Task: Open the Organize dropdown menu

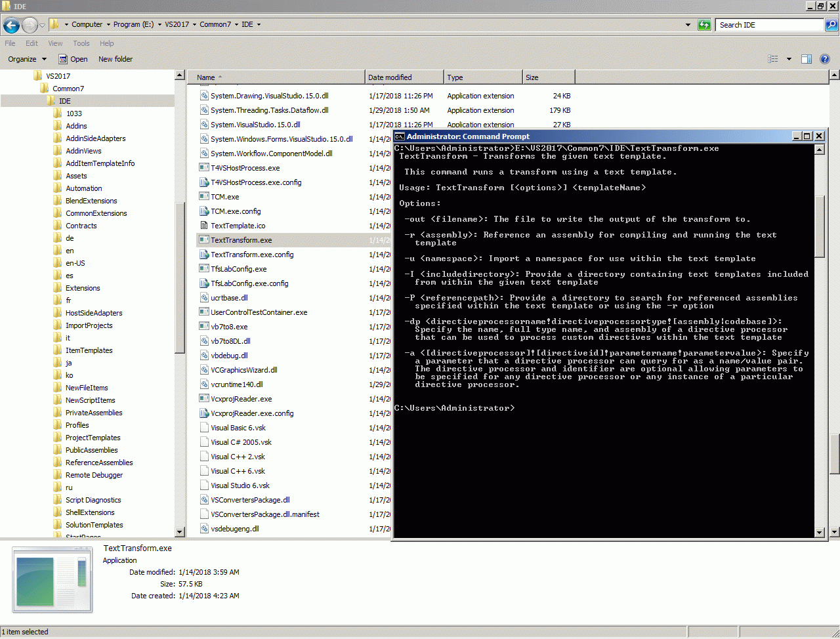Action: coord(28,59)
